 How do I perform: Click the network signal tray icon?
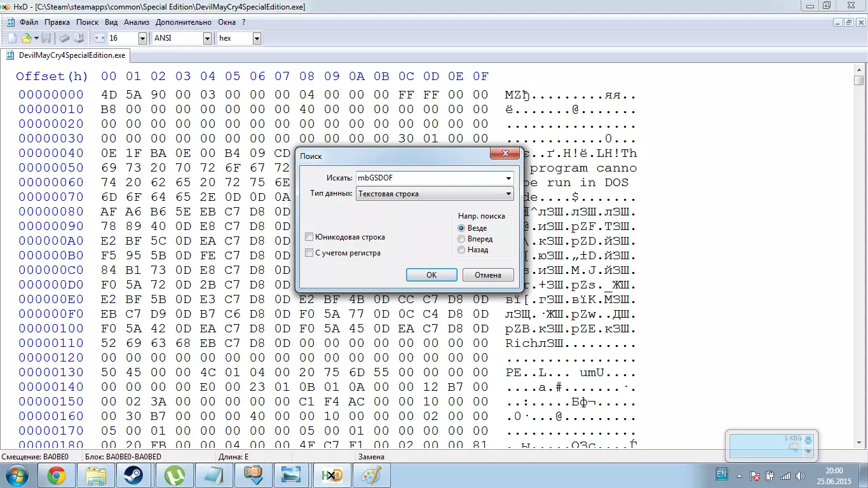pyautogui.click(x=785, y=475)
